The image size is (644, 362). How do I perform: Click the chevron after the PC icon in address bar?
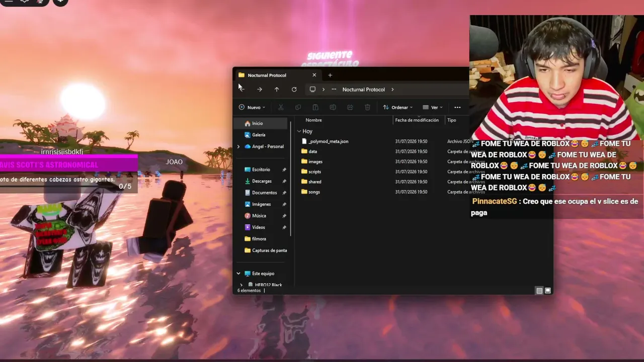(x=324, y=89)
